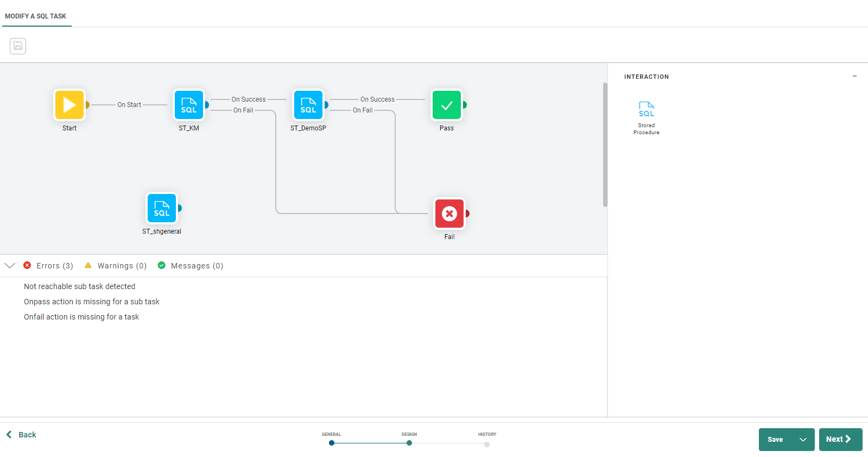Click the save disk icon in toolbar
This screenshot has width=868, height=457.
tap(18, 46)
